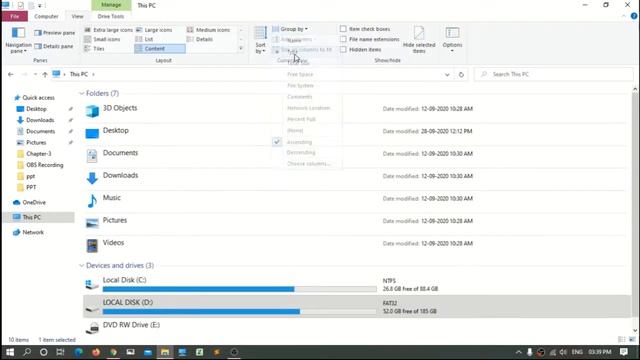Open Chapter-3 folder in sidebar
The image size is (640, 360).
point(39,154)
